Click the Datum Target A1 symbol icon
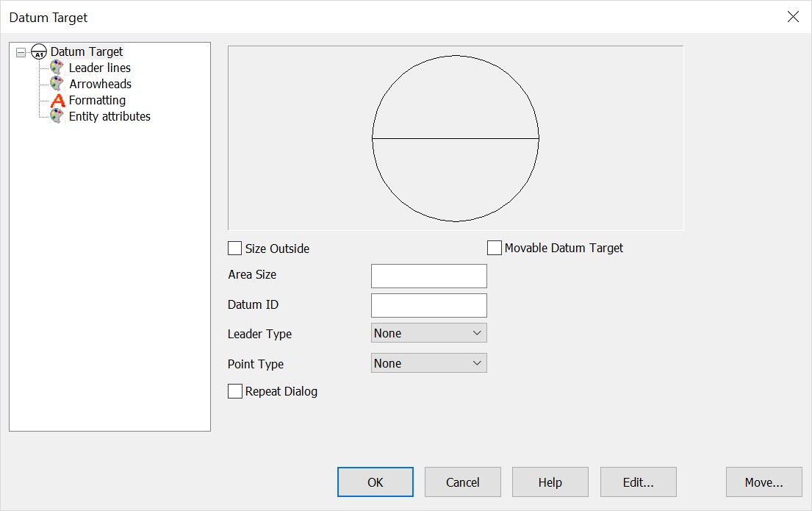Viewport: 812px width, 511px height. [39, 51]
